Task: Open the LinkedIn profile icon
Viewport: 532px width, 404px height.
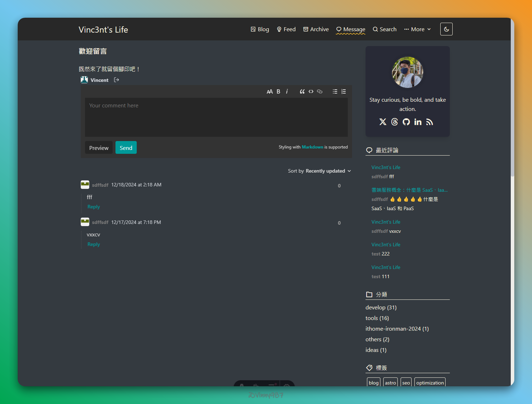Action: (418, 122)
